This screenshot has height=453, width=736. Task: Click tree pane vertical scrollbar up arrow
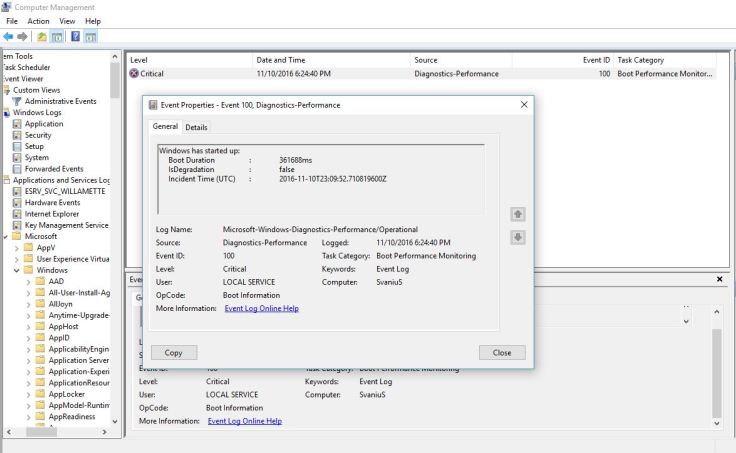pyautogui.click(x=115, y=56)
